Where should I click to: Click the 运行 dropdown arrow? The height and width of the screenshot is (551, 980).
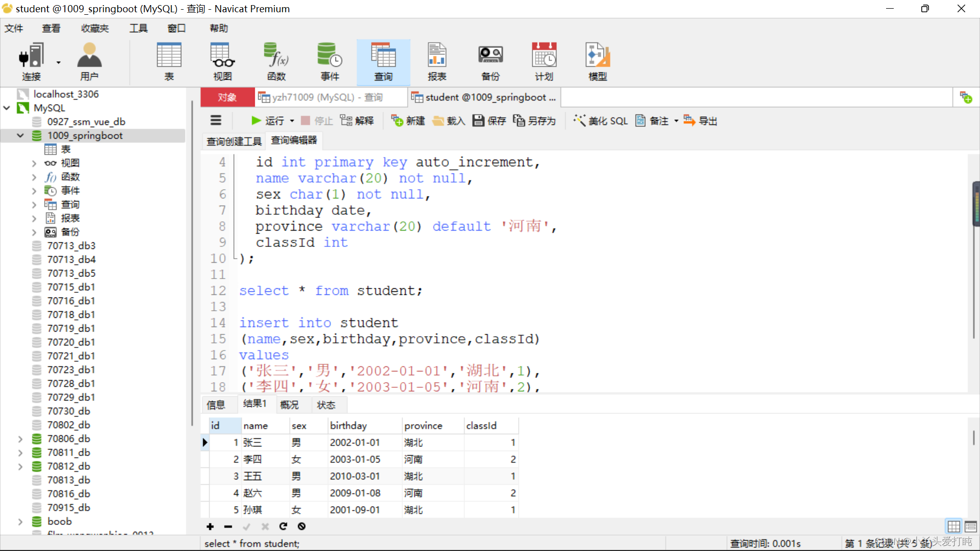(x=291, y=121)
